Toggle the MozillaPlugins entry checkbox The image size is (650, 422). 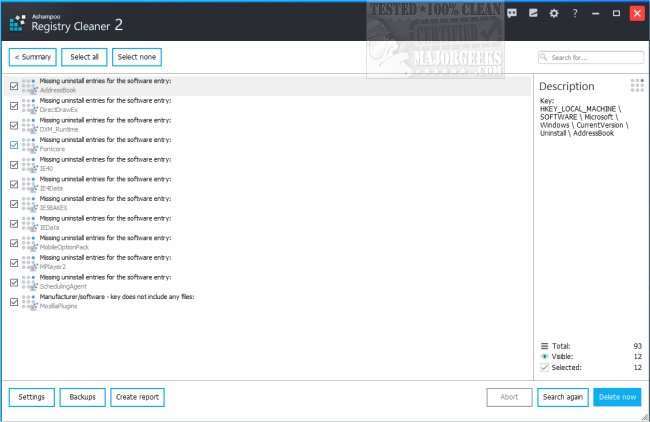14,302
